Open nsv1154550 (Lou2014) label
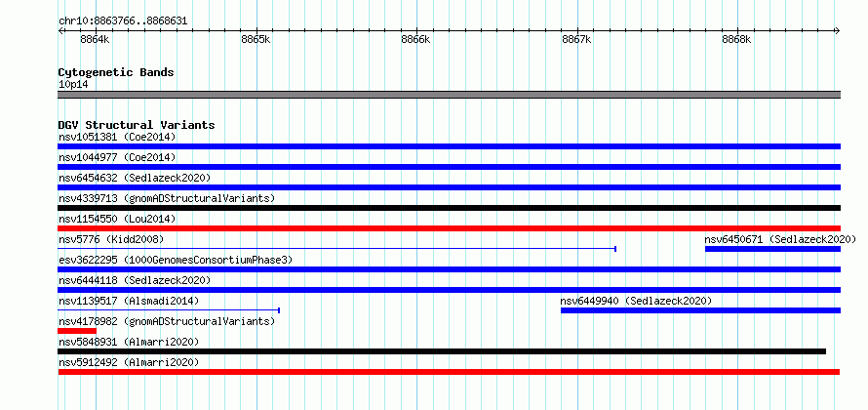This screenshot has width=868, height=410. tap(117, 219)
